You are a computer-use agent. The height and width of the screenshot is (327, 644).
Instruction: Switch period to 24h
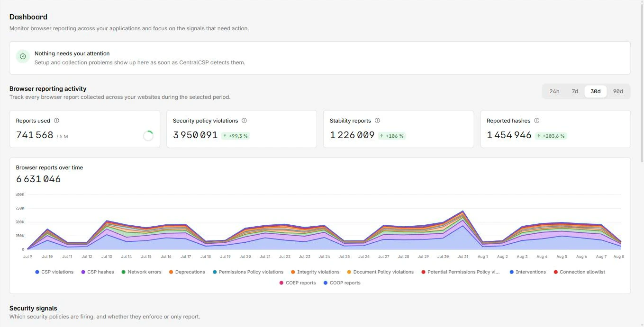(554, 91)
